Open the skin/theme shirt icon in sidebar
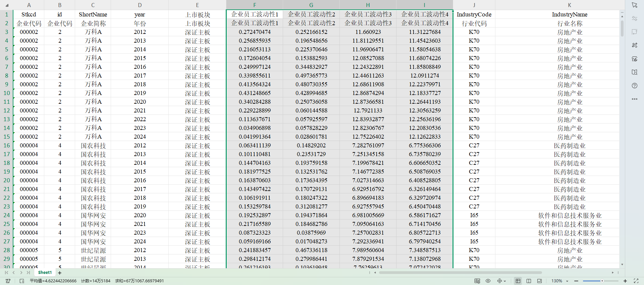Viewport: 644px width, 285px height. [x=634, y=59]
